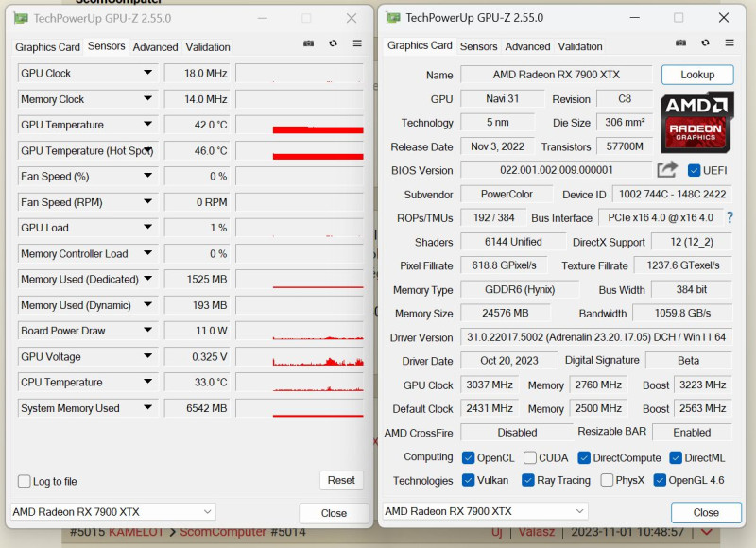Open Memory Used (Dynamic) sensor dropdown
This screenshot has width=756, height=548.
click(x=147, y=304)
